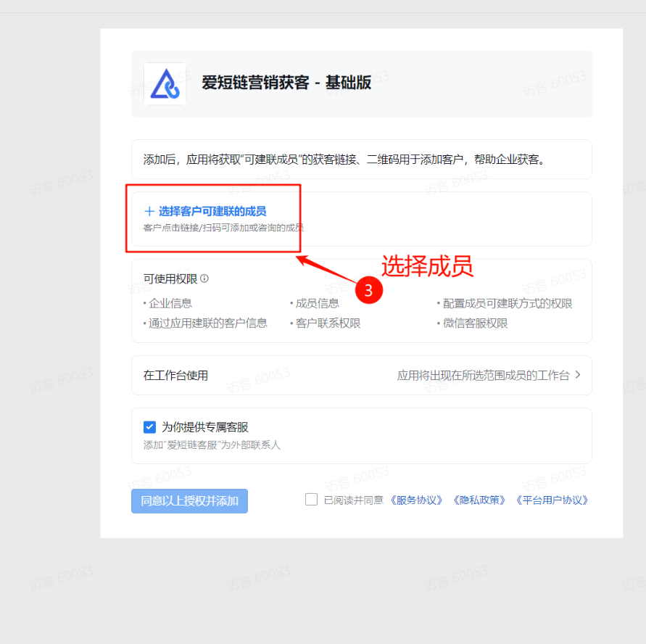Click the red number 3 step marker
The image size is (646, 644).
pos(369,290)
